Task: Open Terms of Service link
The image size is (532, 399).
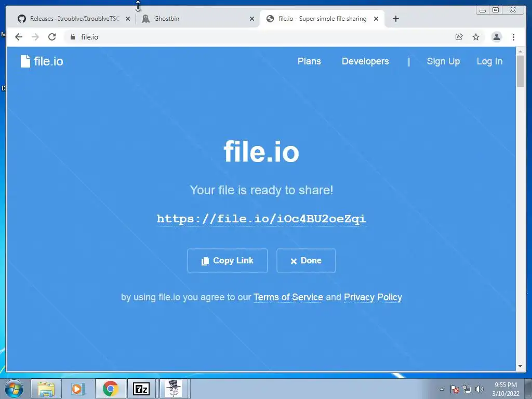Action: point(288,297)
